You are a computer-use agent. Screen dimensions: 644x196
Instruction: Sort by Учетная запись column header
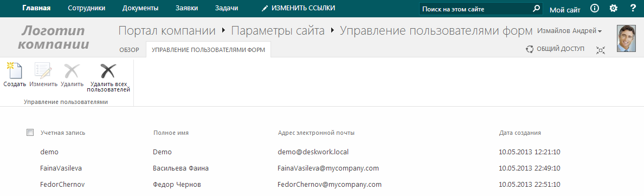click(x=63, y=133)
